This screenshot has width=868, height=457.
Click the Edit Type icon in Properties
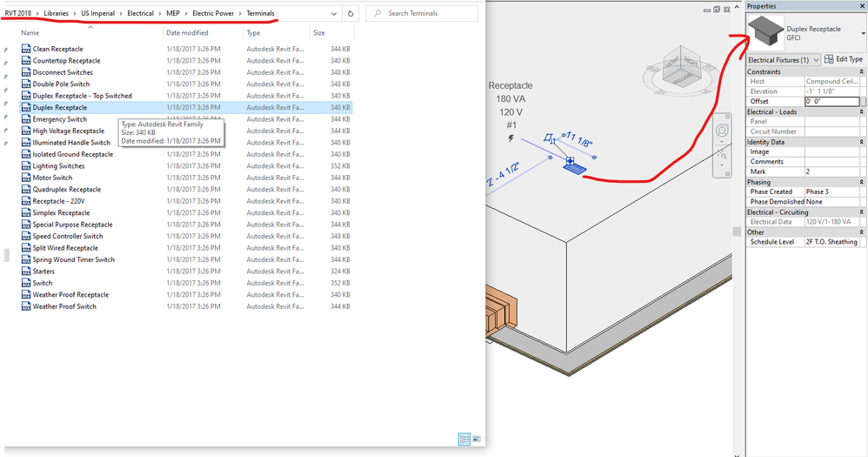829,59
